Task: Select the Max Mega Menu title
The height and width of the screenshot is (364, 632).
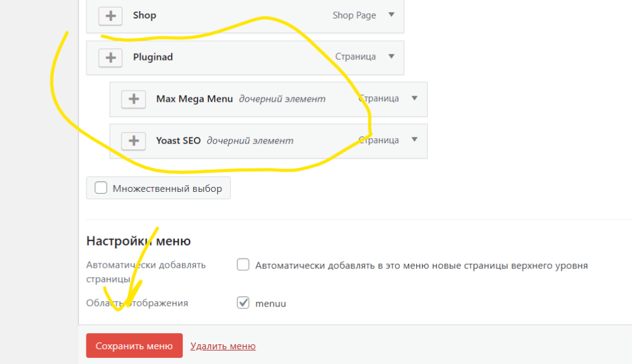Action: pos(194,99)
